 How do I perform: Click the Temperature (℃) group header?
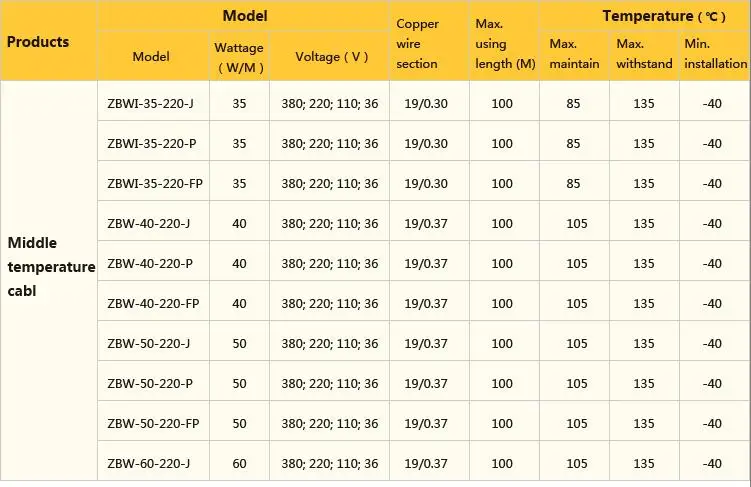click(664, 16)
